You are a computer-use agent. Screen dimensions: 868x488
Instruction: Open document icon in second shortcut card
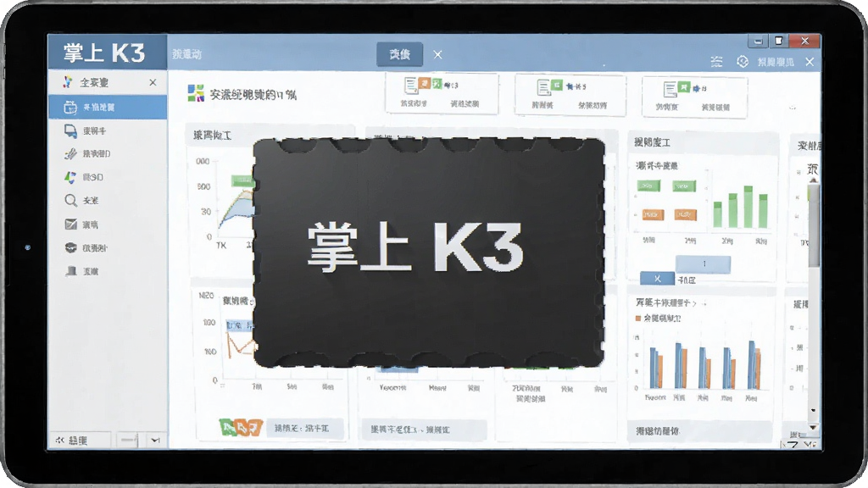[543, 87]
